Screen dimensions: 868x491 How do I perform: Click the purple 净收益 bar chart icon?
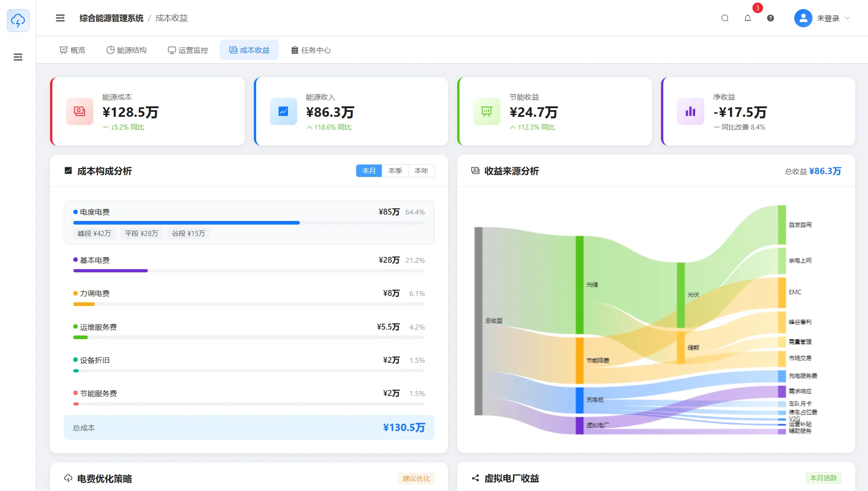(x=691, y=111)
